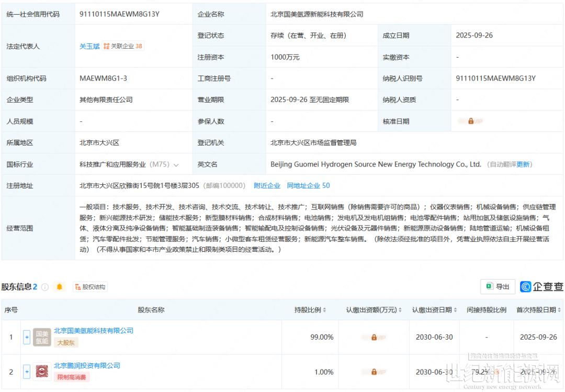The image size is (565, 392).
Task: Click the 北京鹏润投资 company logo
Action: 42,372
